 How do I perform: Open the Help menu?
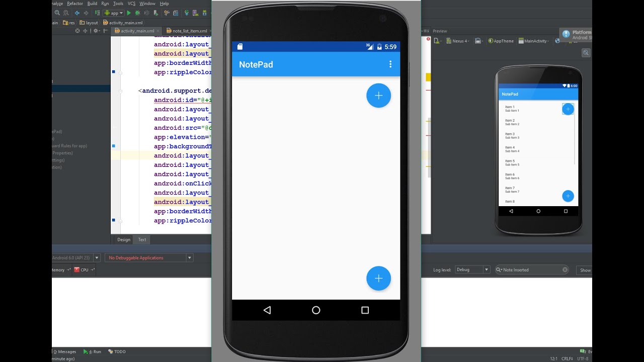tap(164, 4)
